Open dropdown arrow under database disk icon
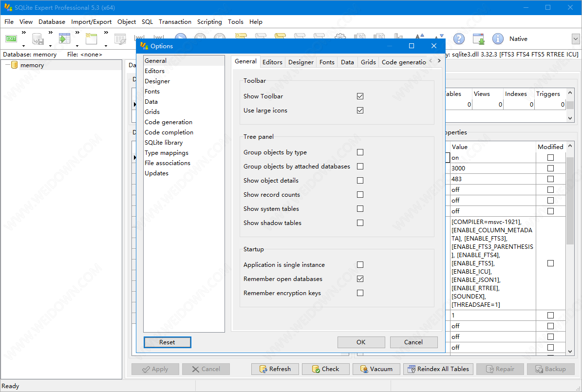 pos(50,46)
